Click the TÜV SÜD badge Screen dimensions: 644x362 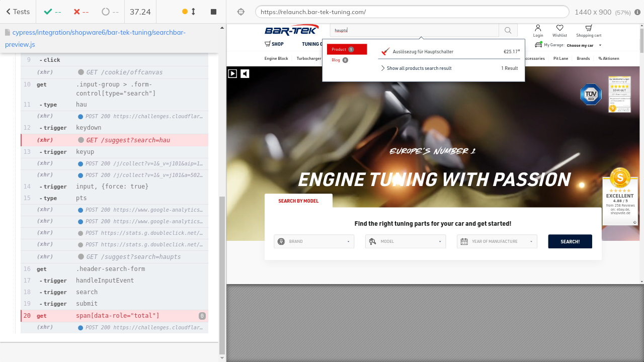click(590, 94)
